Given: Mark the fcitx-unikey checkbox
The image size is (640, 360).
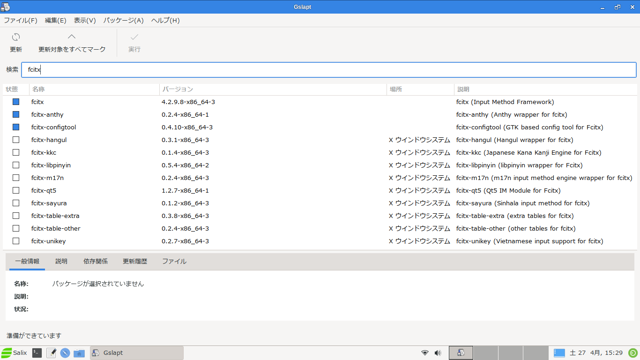Looking at the screenshot, I should 16,241.
